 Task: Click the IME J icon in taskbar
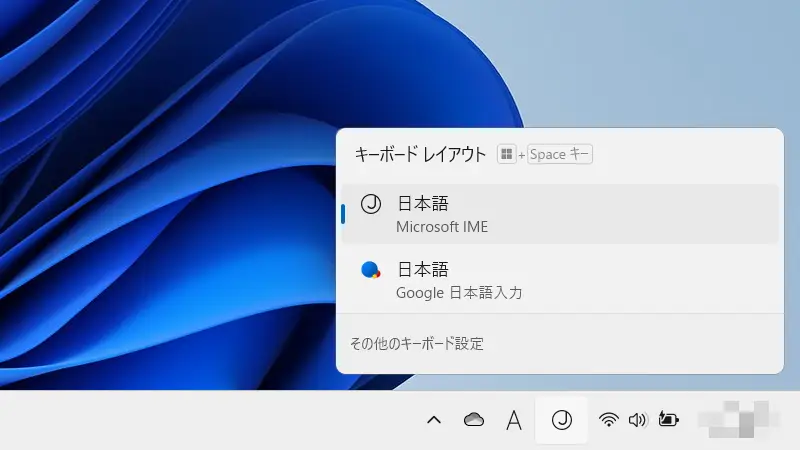coord(562,420)
